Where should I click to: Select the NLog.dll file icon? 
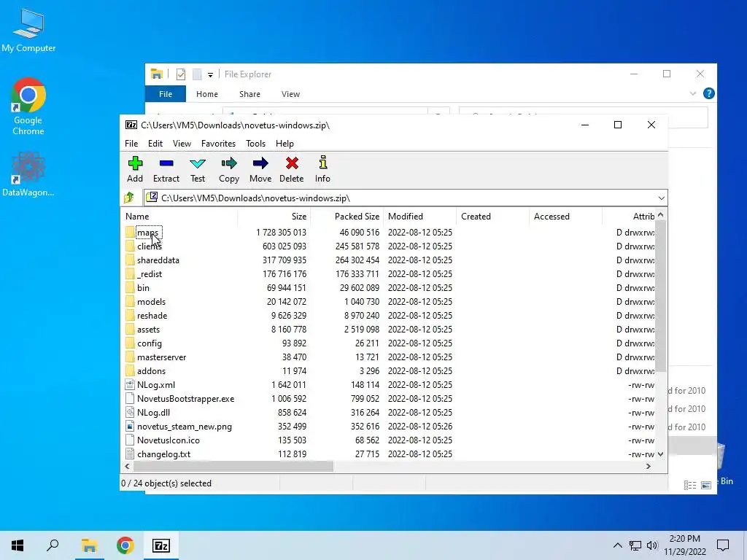pyautogui.click(x=130, y=413)
